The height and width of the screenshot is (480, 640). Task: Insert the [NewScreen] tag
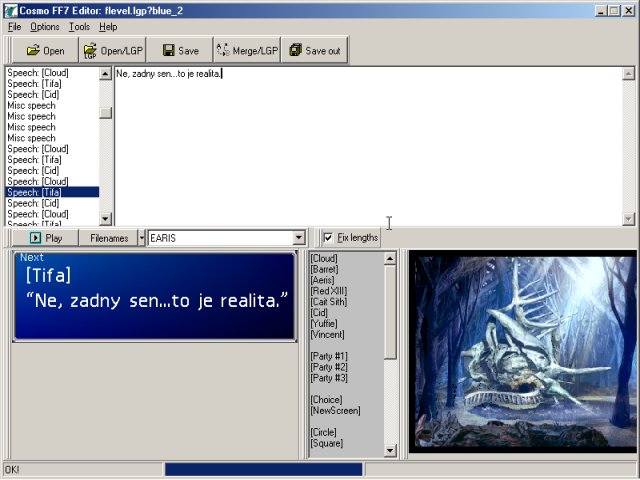[336, 411]
